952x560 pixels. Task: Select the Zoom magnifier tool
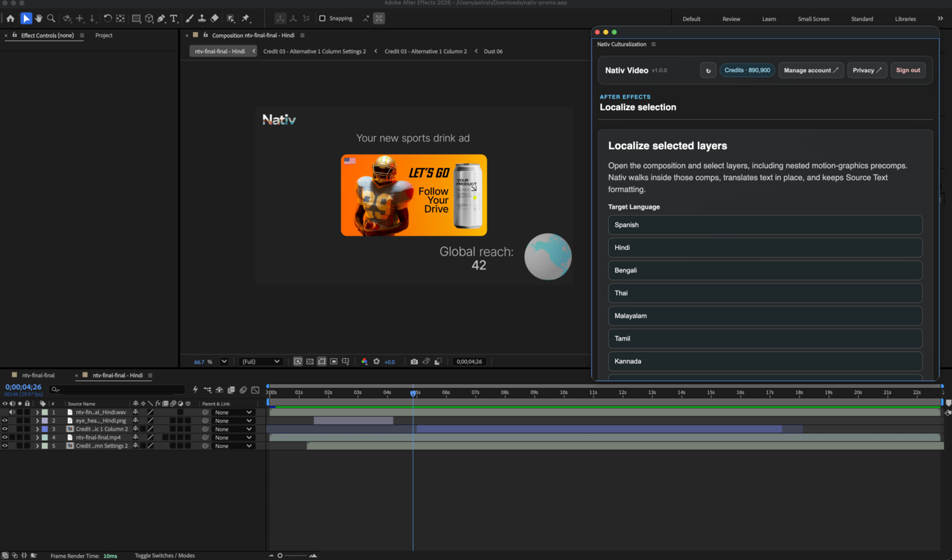[51, 18]
